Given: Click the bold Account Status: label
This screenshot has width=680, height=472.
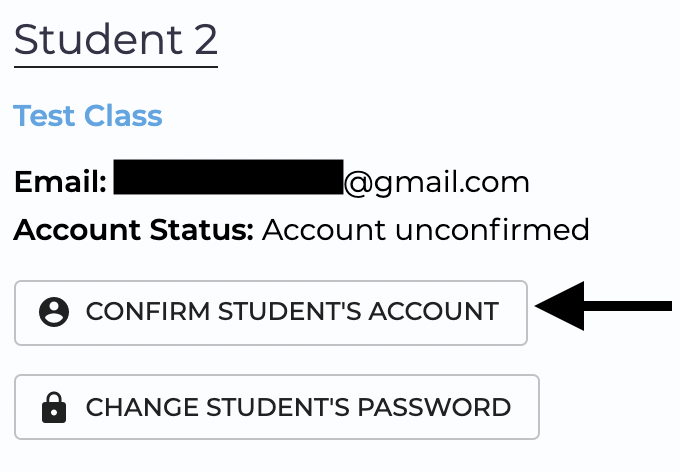Looking at the screenshot, I should 134,229.
